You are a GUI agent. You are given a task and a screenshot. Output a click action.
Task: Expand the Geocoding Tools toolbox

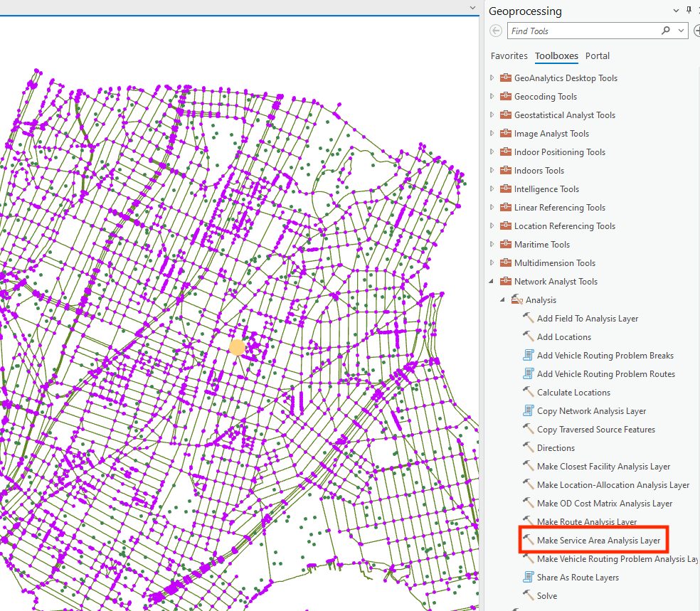pos(491,96)
